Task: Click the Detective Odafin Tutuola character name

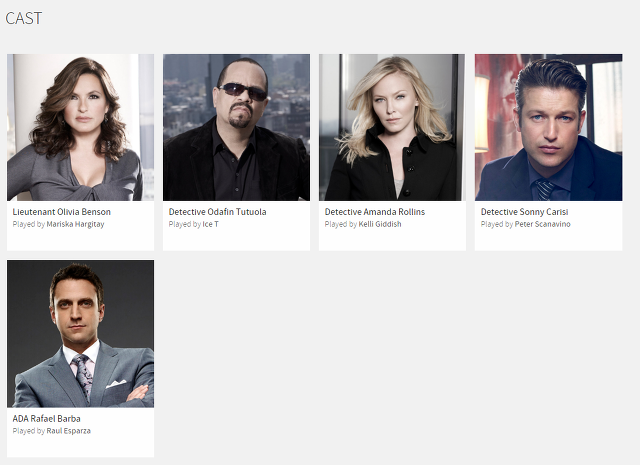Action: (218, 212)
